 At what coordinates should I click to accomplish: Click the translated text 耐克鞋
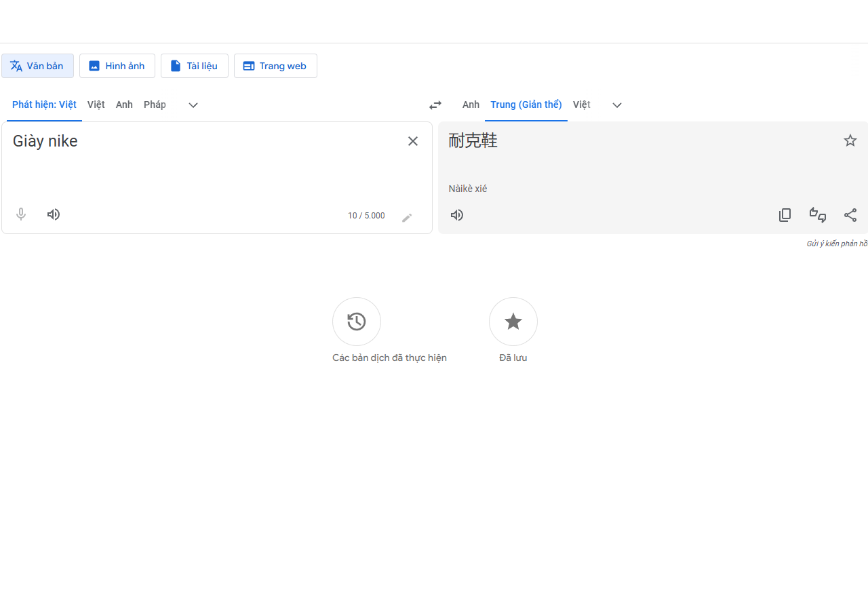click(x=473, y=141)
